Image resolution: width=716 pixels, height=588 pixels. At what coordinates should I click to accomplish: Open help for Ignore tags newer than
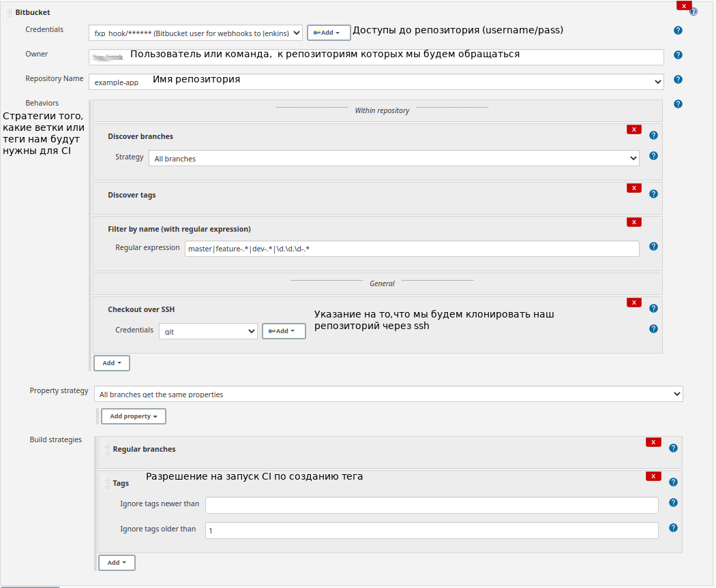pos(673,502)
